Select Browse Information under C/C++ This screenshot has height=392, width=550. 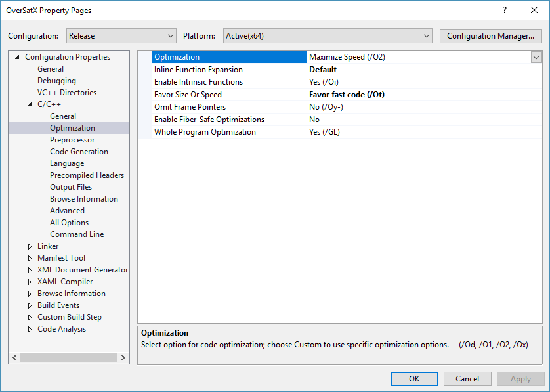pyautogui.click(x=84, y=199)
